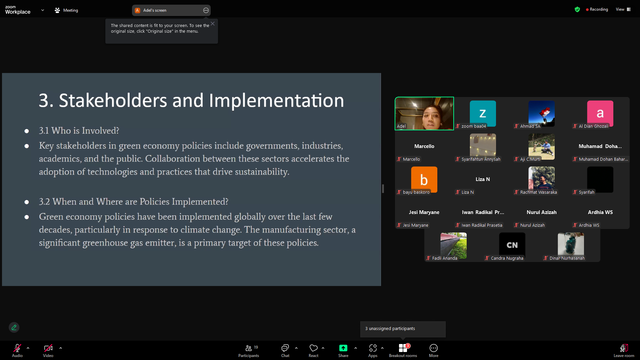Expand the Apps options arrow

[382, 348]
